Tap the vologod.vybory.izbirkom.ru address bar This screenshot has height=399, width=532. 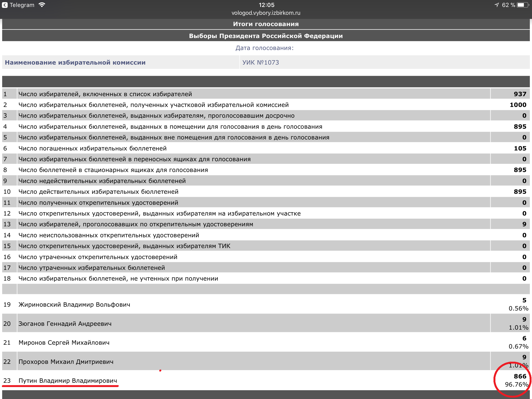click(266, 13)
